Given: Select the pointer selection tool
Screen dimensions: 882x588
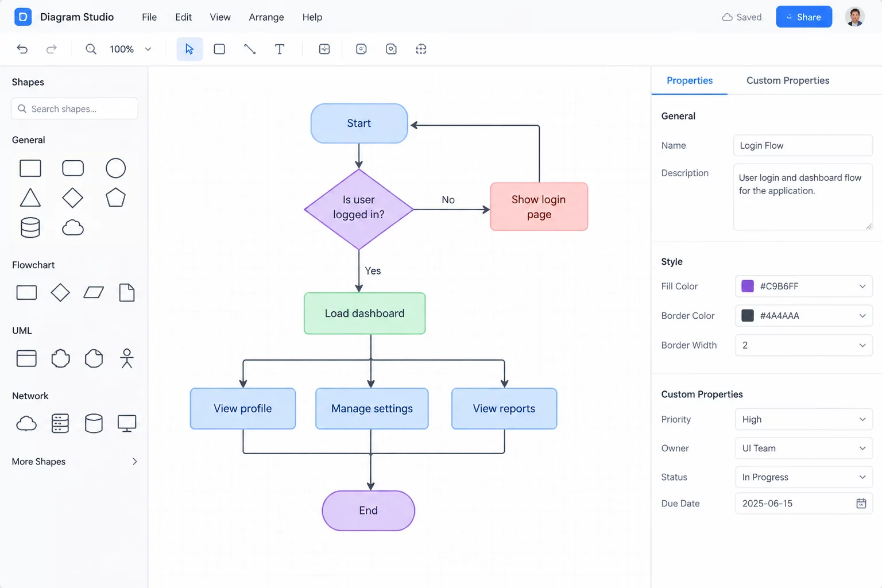Looking at the screenshot, I should coord(189,49).
